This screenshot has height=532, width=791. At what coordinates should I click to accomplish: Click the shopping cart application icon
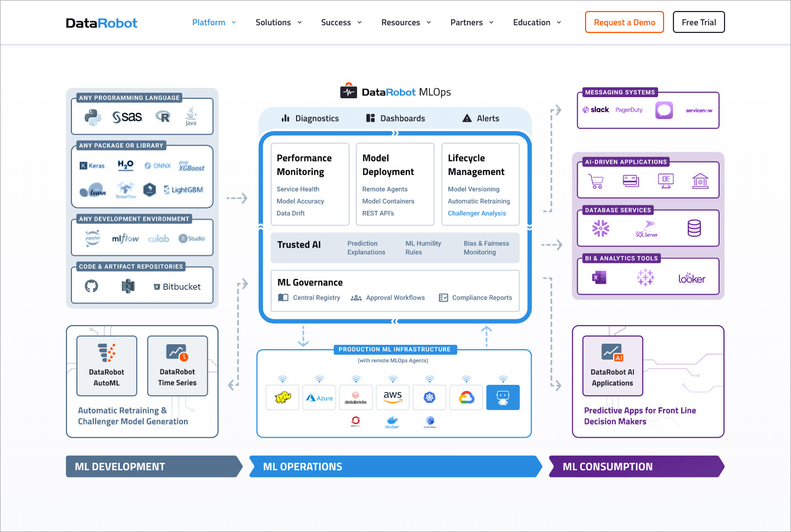(596, 181)
